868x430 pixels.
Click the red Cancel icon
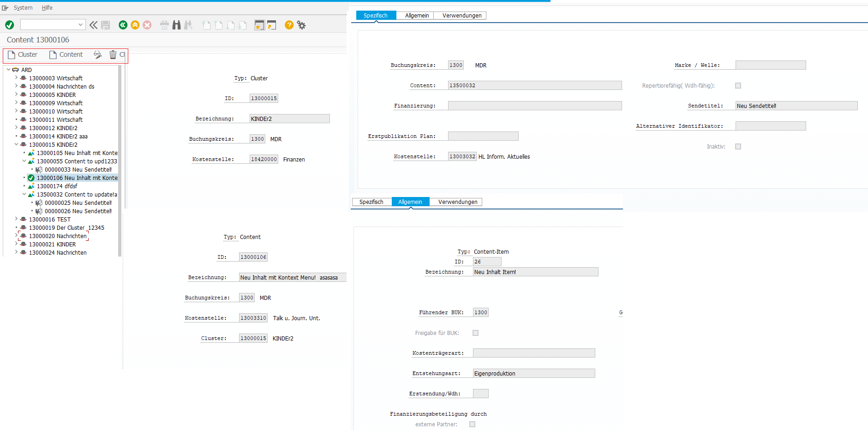[147, 25]
